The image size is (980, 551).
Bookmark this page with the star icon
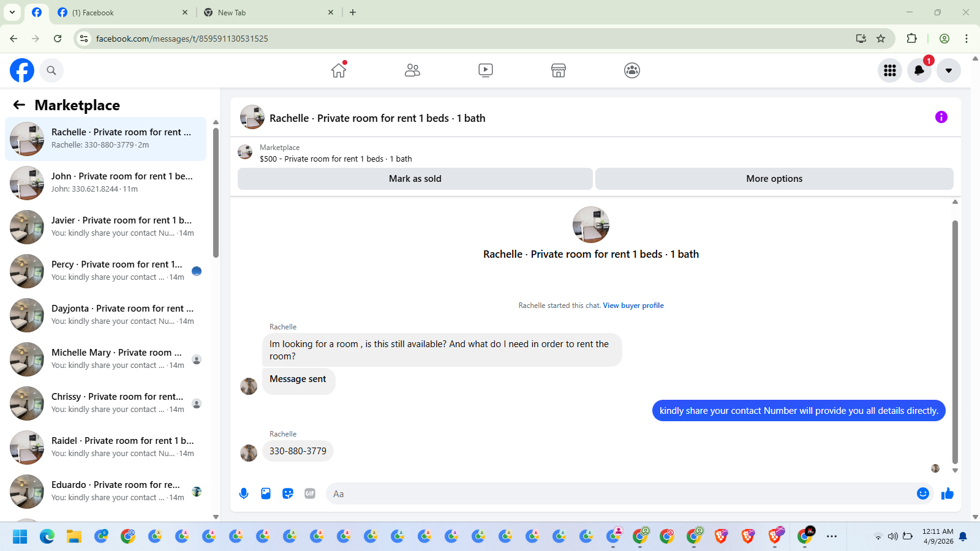881,39
